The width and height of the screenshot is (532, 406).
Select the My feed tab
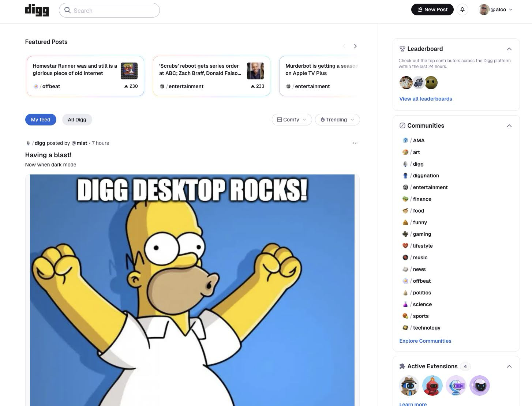coord(41,120)
